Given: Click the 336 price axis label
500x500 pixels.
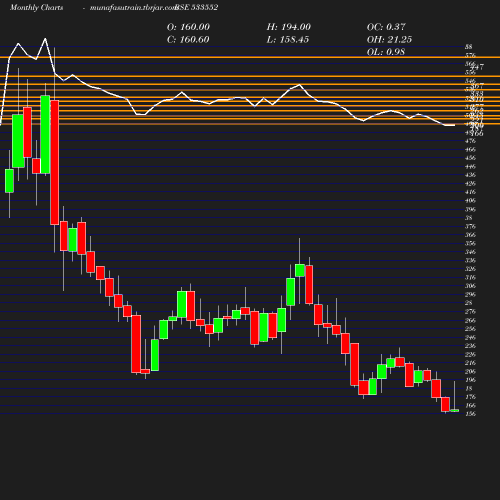Looking at the screenshot, I should click(470, 260).
